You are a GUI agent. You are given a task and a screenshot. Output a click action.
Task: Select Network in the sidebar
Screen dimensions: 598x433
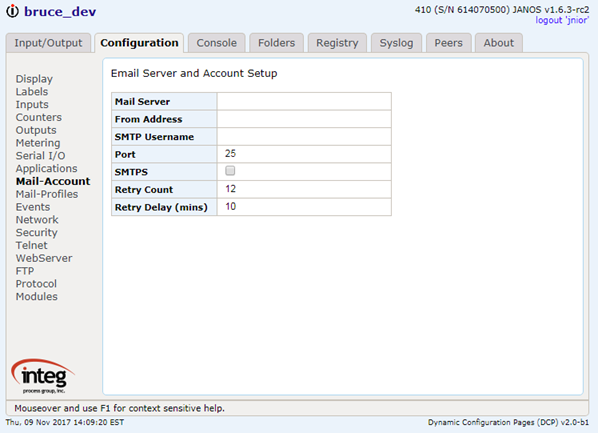coord(37,220)
